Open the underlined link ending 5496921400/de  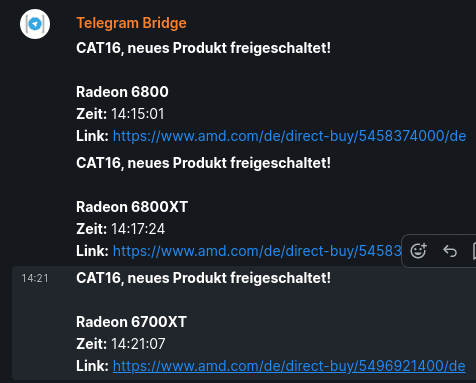click(289, 366)
